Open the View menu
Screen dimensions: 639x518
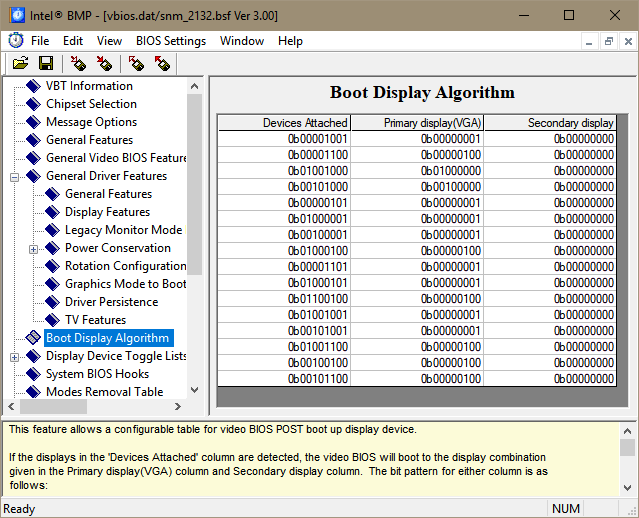click(109, 41)
